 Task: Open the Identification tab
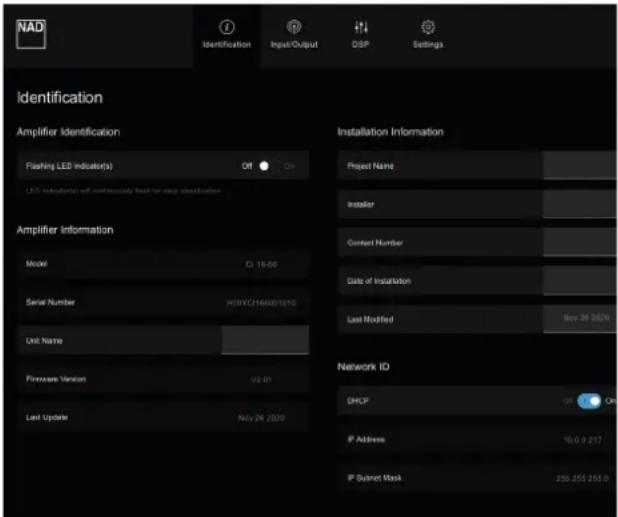pyautogui.click(x=227, y=36)
